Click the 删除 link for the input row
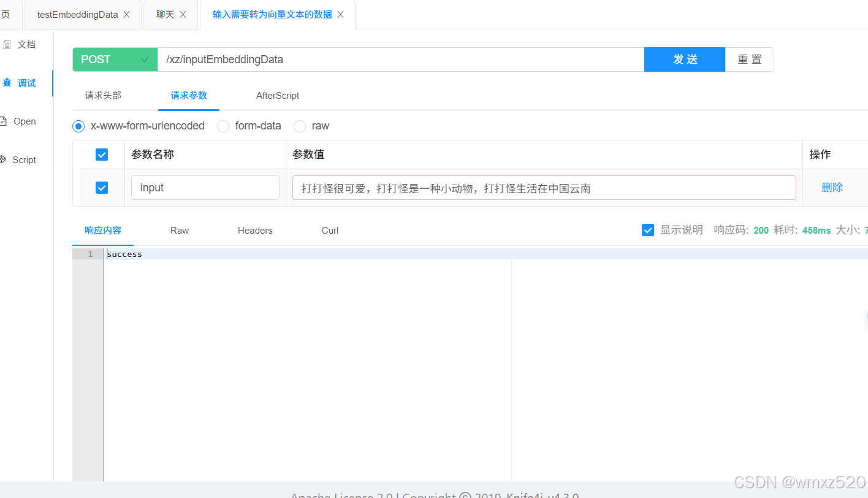868x498 pixels. click(832, 188)
